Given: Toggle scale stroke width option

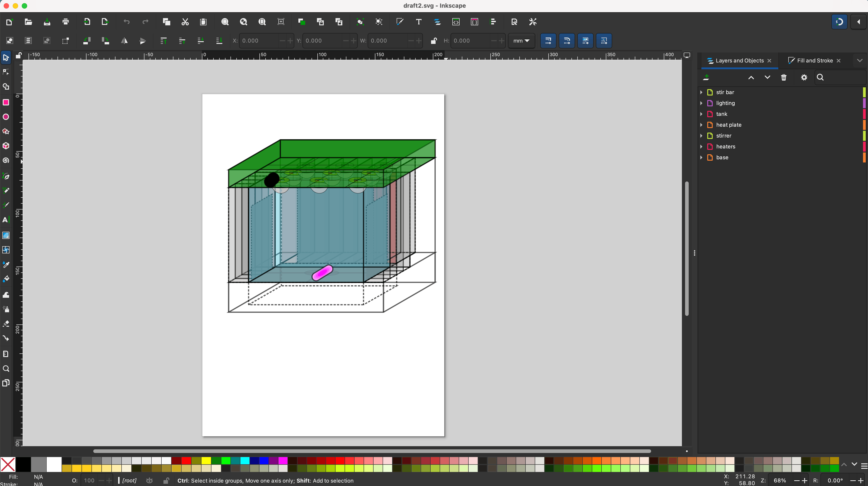Looking at the screenshot, I should (x=548, y=41).
